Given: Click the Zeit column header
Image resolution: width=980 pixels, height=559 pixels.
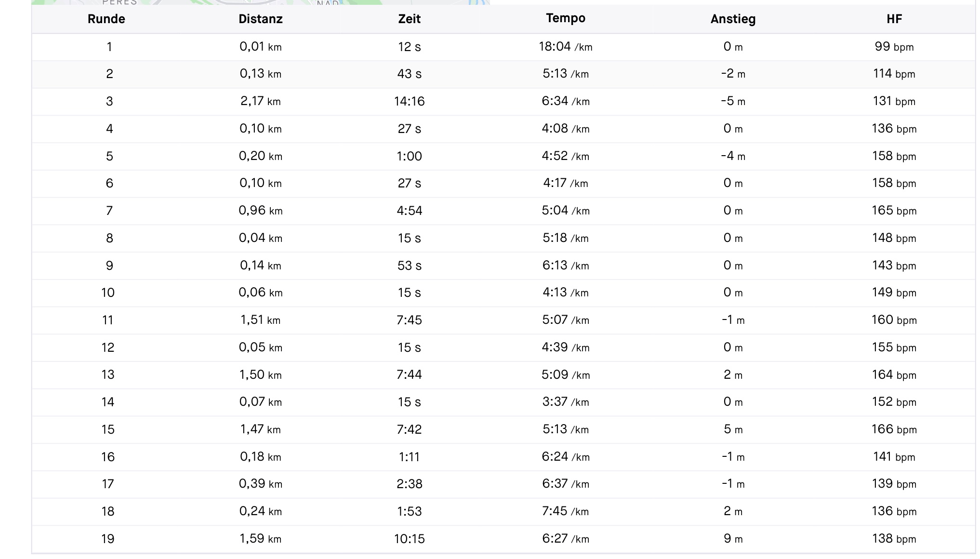Looking at the screenshot, I should (409, 19).
